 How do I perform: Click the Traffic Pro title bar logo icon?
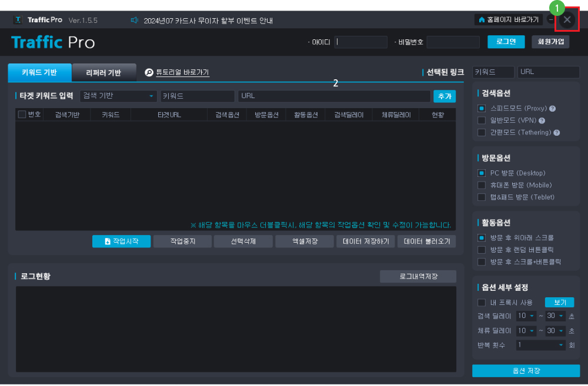point(18,20)
